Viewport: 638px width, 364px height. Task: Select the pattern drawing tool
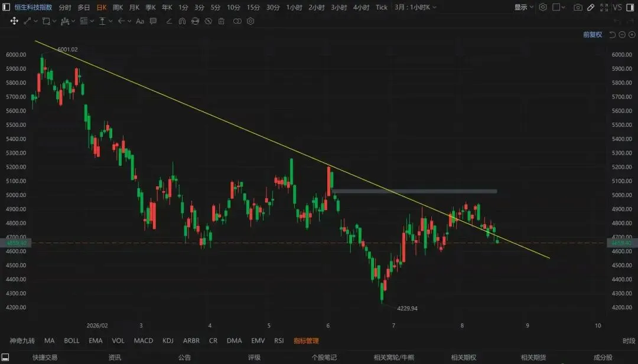(65, 21)
